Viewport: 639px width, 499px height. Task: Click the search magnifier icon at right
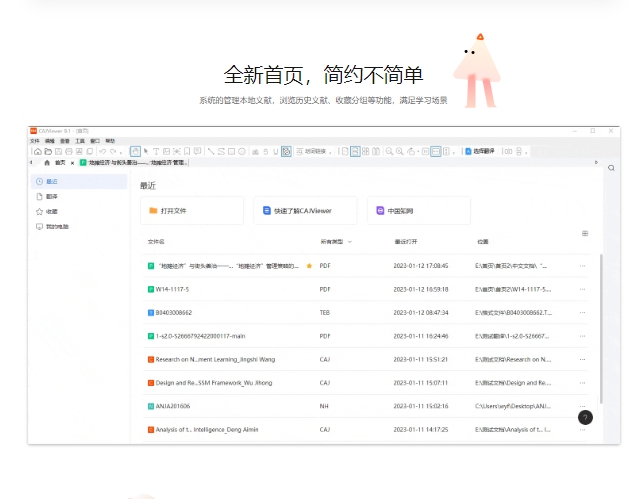pos(611,168)
